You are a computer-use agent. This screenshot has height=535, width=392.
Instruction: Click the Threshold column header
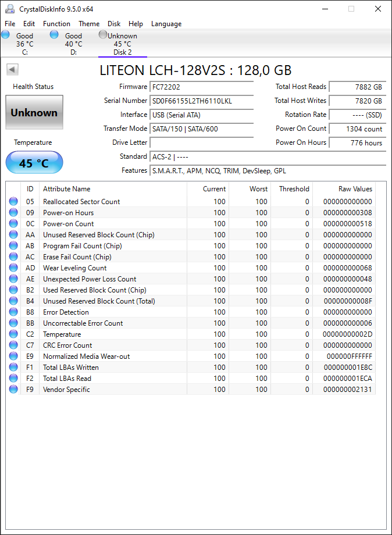(x=292, y=188)
